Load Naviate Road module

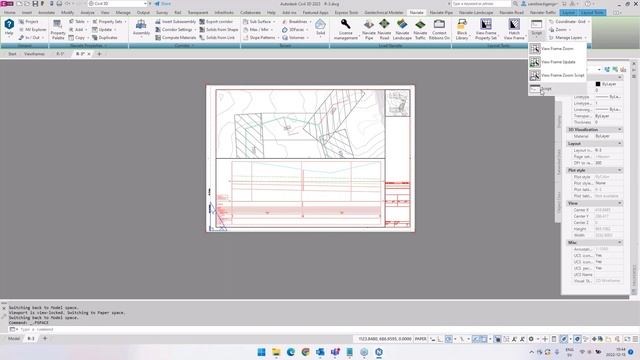point(384,29)
